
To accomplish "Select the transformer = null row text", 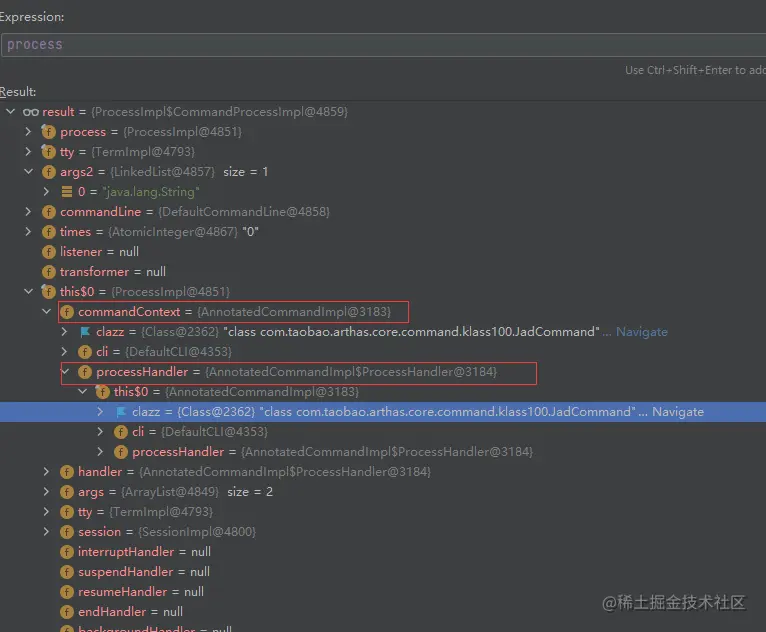I will [113, 272].
